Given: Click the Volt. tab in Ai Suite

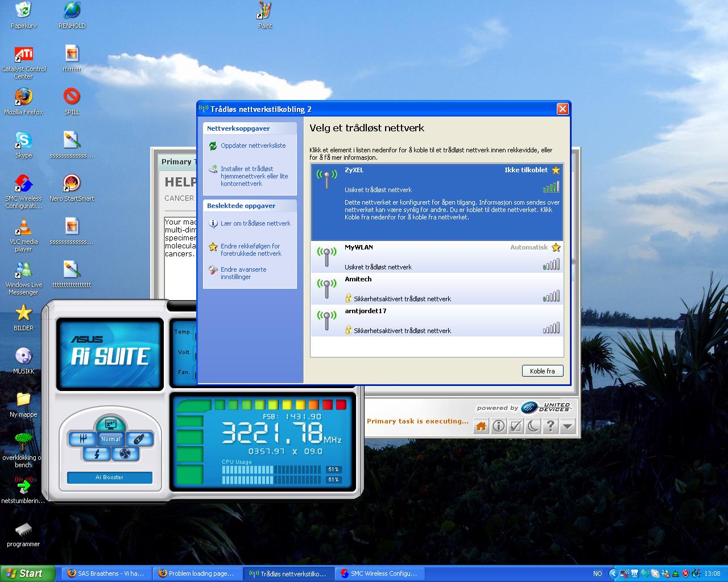Looking at the screenshot, I should pyautogui.click(x=183, y=352).
